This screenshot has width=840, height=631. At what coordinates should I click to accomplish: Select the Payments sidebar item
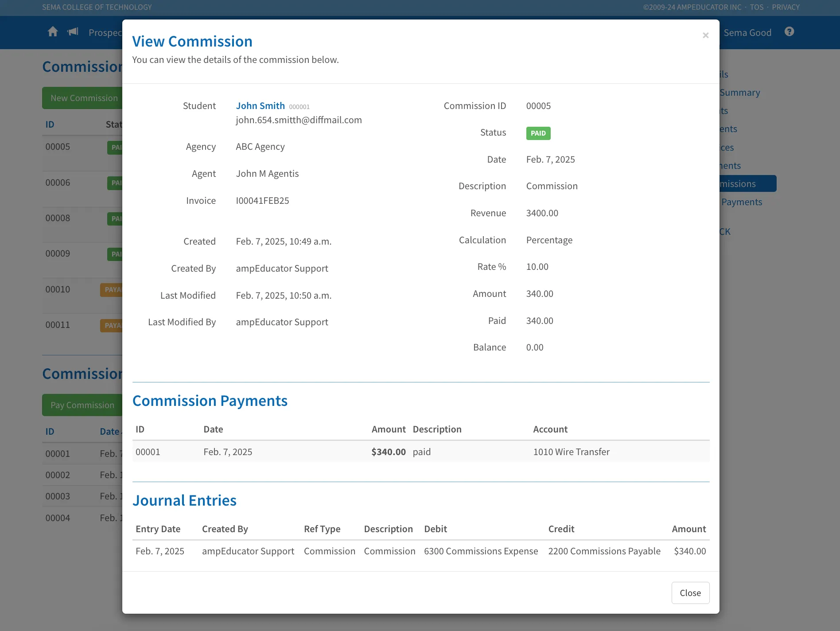click(x=741, y=202)
